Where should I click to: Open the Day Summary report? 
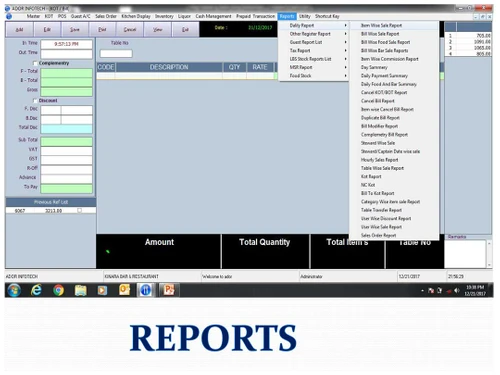pos(374,67)
